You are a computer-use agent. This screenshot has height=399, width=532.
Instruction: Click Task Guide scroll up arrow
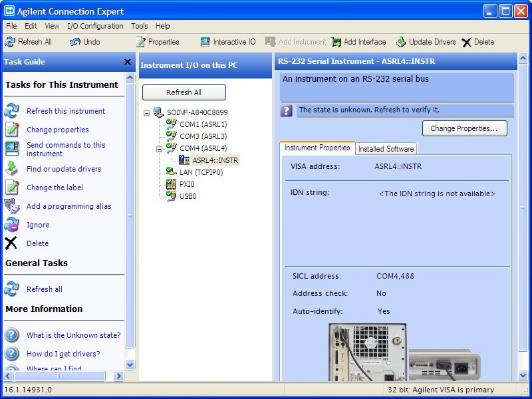[130, 78]
